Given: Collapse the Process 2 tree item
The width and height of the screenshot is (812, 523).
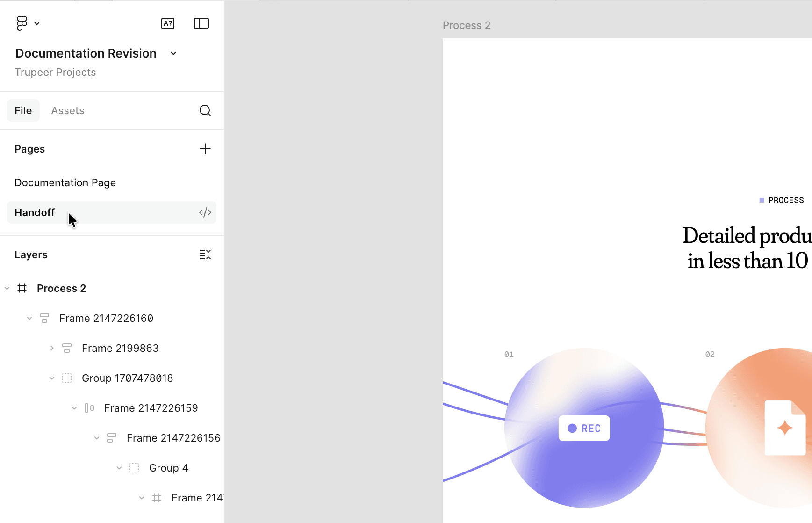Looking at the screenshot, I should 7,288.
